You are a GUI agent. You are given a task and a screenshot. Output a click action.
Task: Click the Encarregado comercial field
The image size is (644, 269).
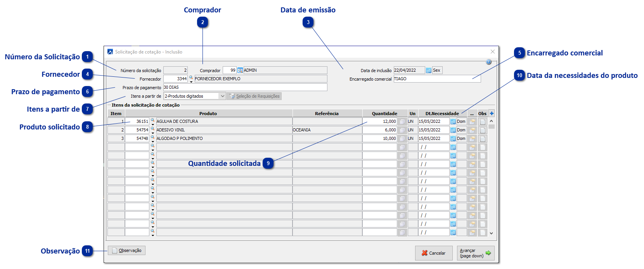437,79
